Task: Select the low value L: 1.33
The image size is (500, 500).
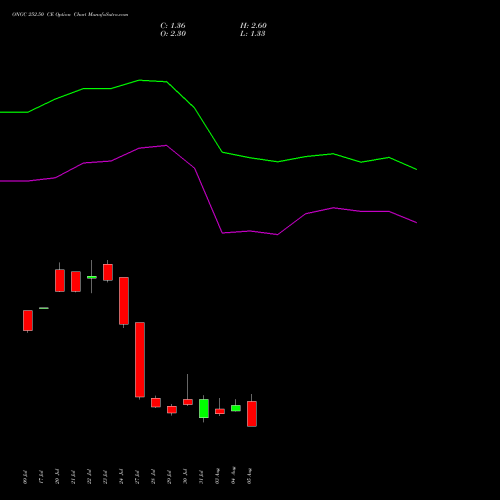Action: (253, 34)
